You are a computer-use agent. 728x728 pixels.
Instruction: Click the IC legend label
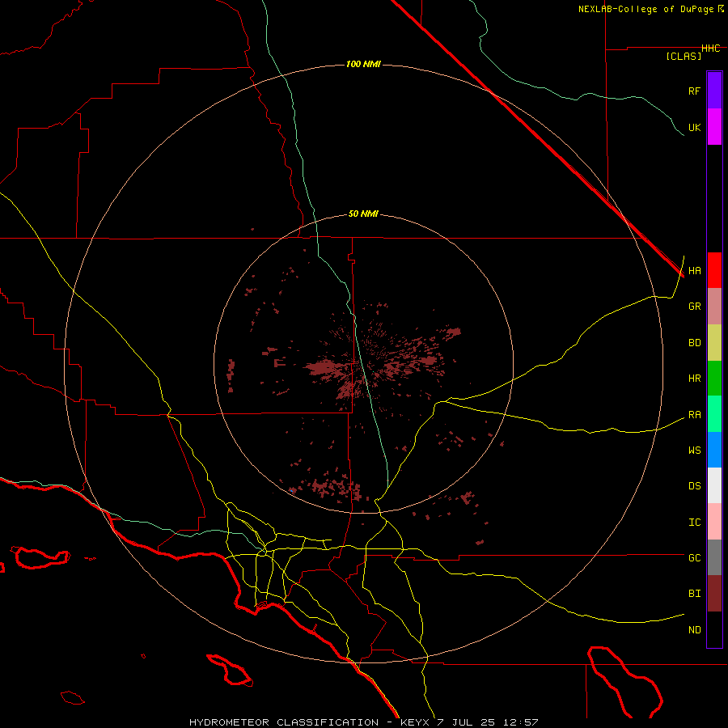click(x=694, y=523)
